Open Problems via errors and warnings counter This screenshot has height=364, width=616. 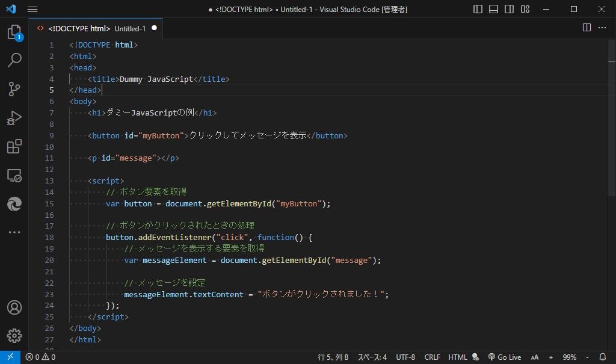(x=40, y=357)
